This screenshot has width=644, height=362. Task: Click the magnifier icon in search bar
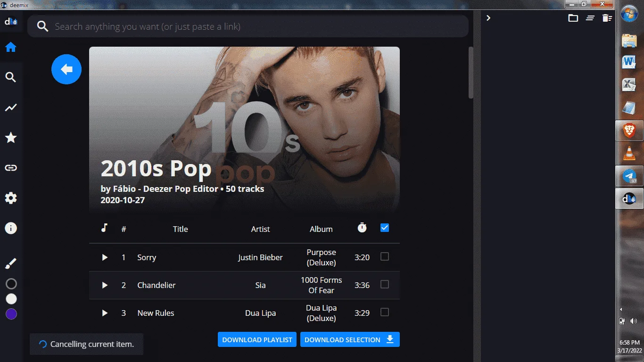pos(43,26)
